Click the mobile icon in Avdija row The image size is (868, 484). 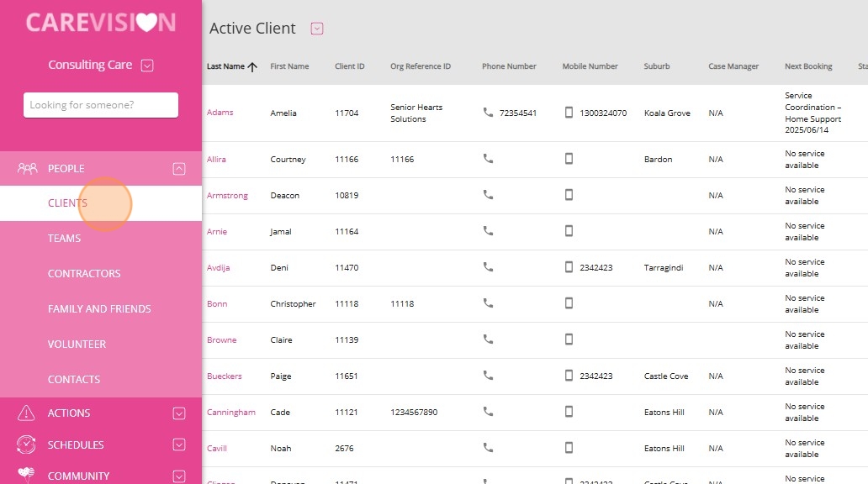point(569,267)
